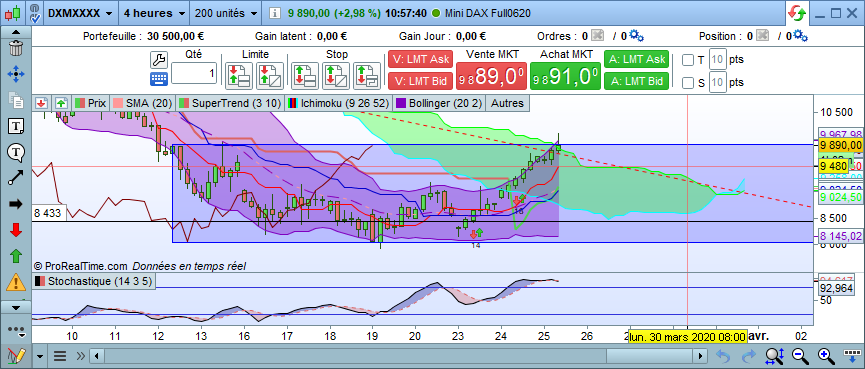The width and height of the screenshot is (865, 369).
Task: Click the first Limite order button
Action: [239, 76]
